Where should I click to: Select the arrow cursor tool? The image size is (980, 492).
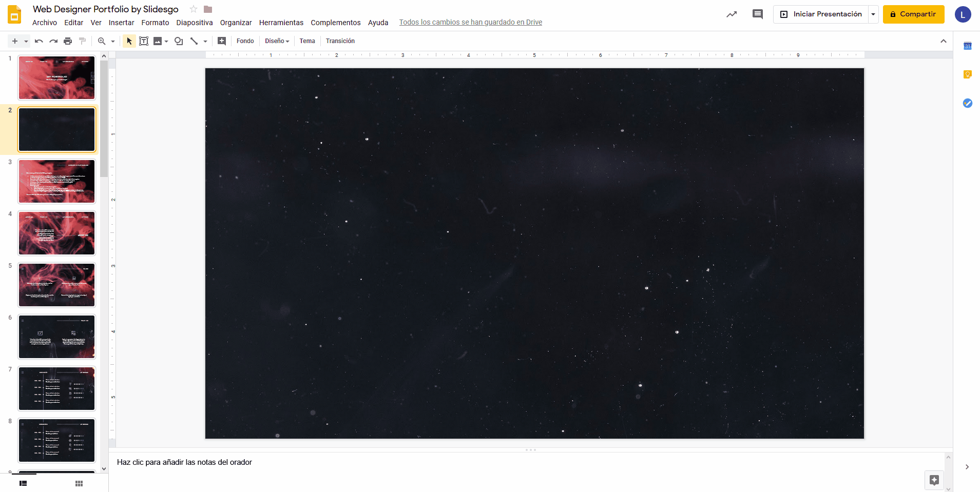(129, 41)
